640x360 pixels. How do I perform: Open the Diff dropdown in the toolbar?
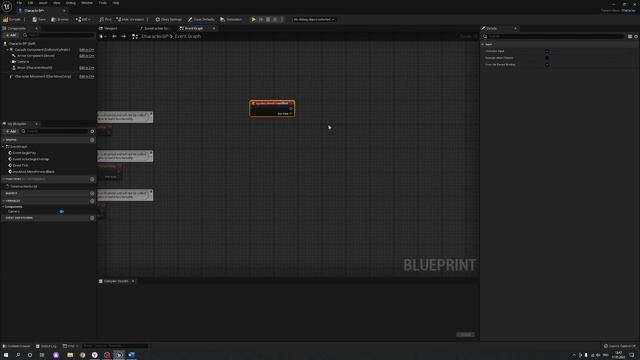83,19
